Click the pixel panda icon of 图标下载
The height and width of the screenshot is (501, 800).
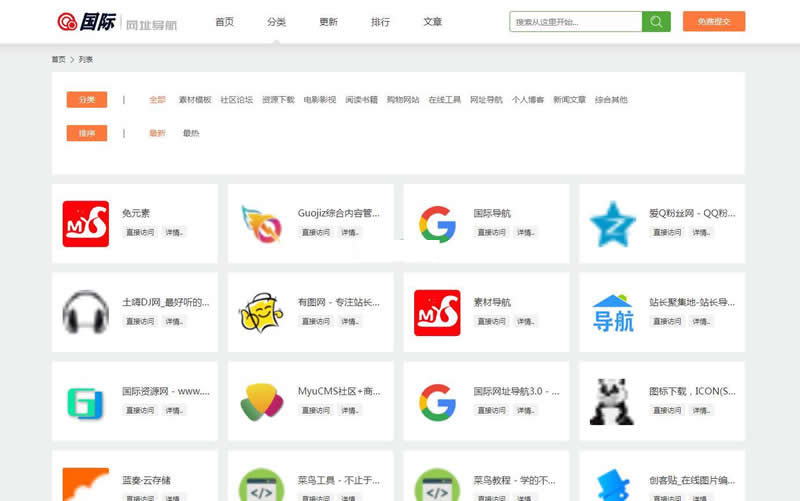[612, 402]
